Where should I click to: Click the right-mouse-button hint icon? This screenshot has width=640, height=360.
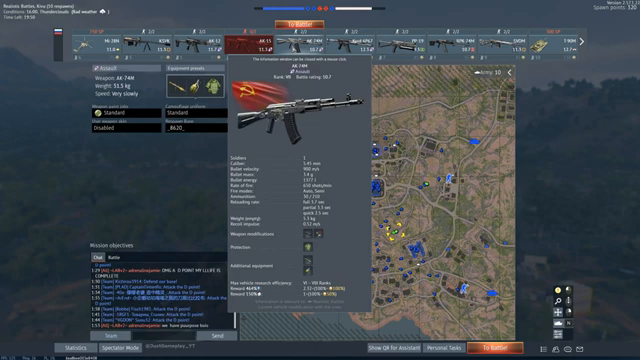pyautogui.click(x=568, y=312)
